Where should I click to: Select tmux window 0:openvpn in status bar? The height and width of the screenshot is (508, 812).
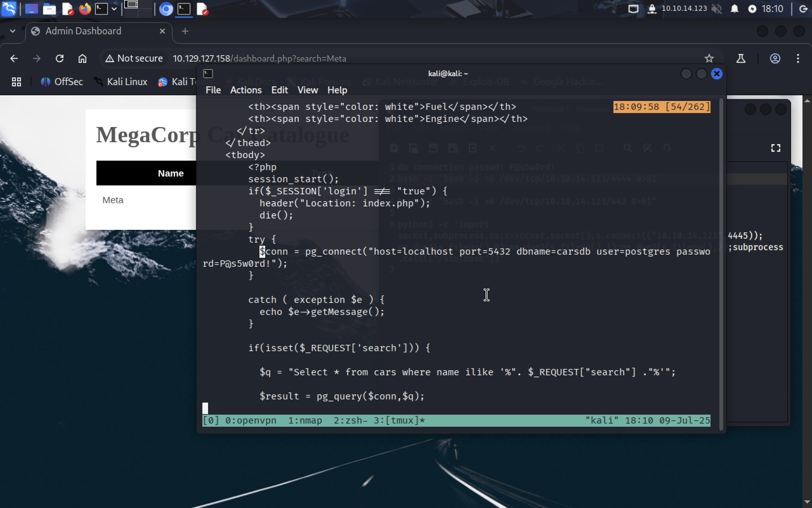pos(251,420)
